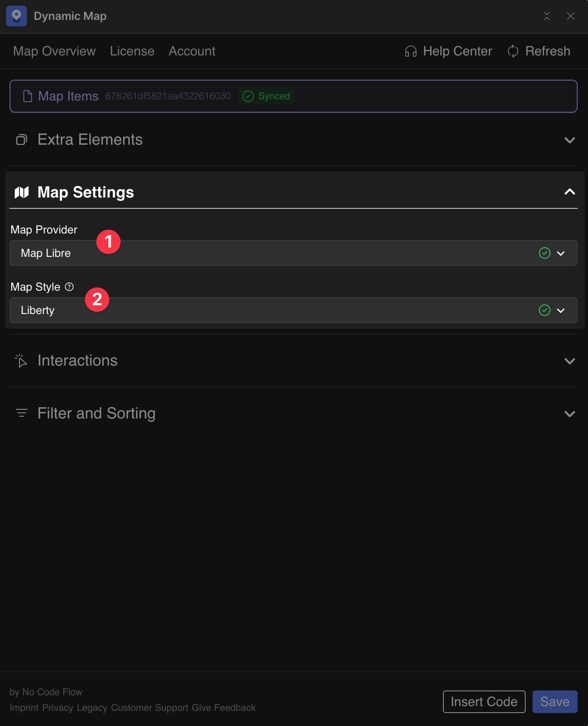Click the Dynamic Map title text

click(70, 16)
